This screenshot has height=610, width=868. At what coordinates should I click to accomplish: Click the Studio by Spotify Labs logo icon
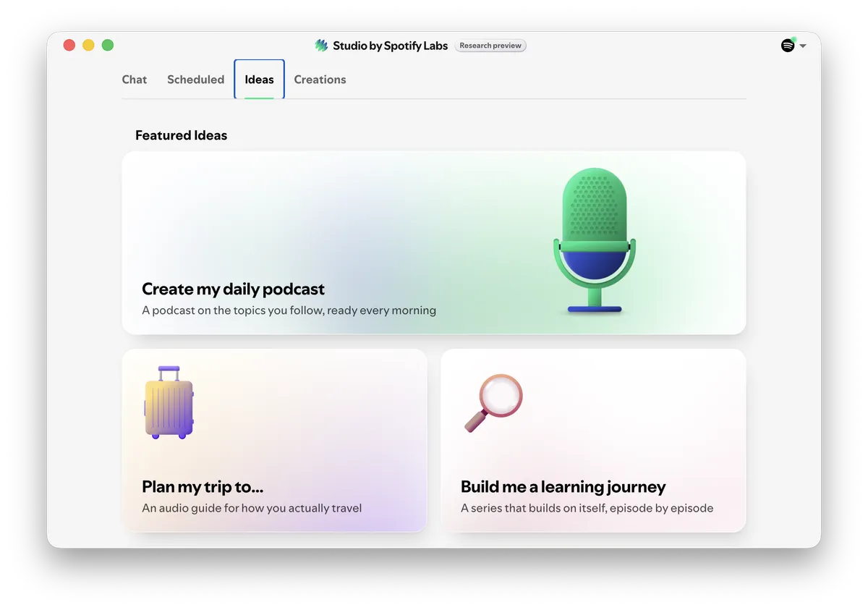pos(322,46)
